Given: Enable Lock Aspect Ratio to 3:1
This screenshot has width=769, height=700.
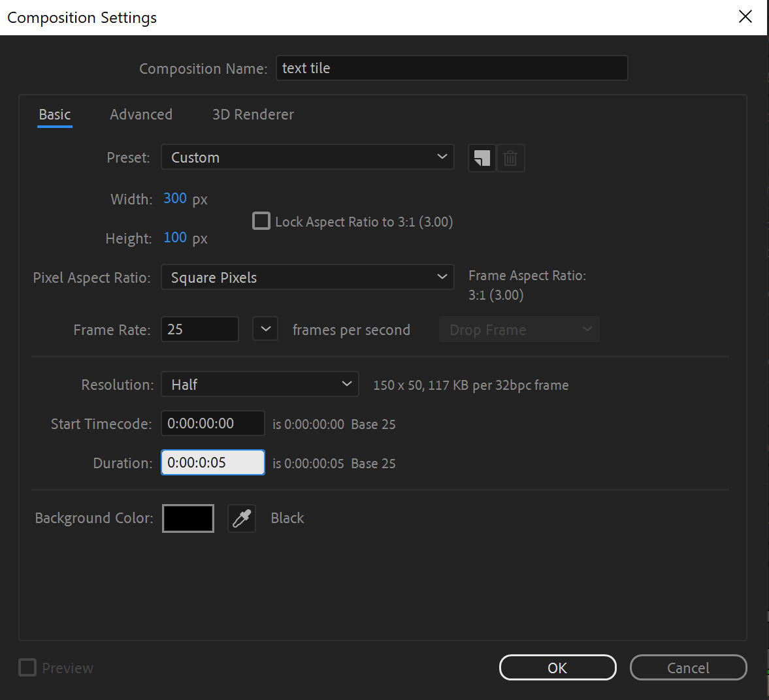Looking at the screenshot, I should point(261,221).
